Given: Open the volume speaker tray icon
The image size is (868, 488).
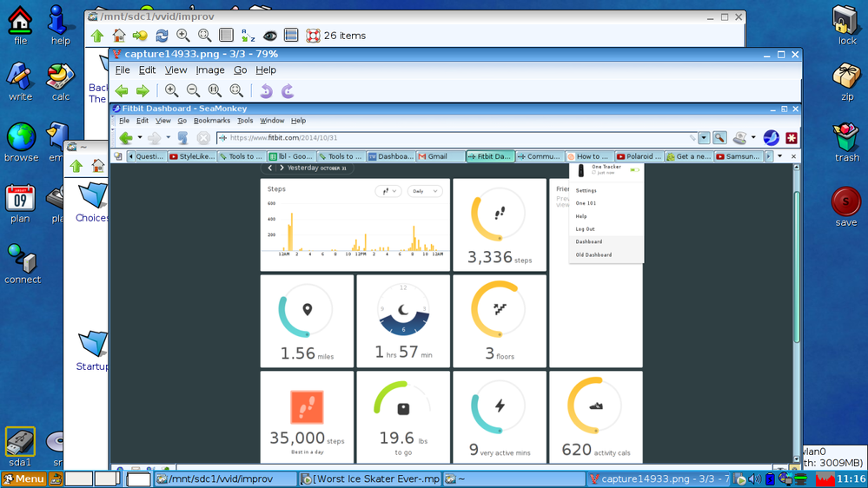Looking at the screenshot, I should click(x=754, y=479).
